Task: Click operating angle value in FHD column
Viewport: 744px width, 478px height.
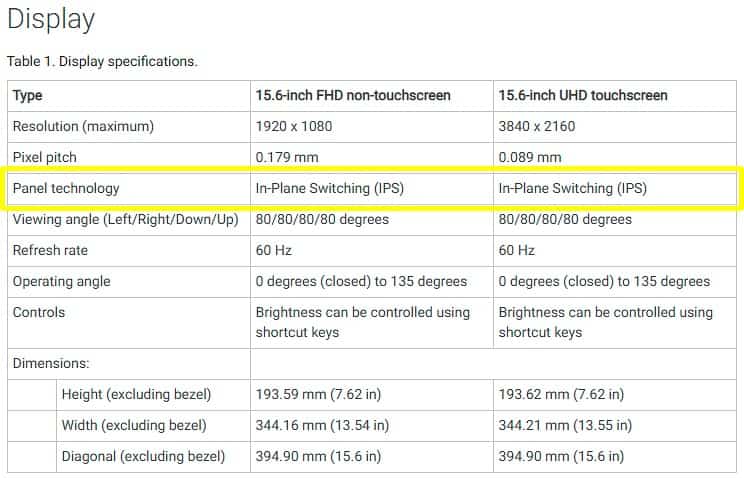Action: pos(362,281)
